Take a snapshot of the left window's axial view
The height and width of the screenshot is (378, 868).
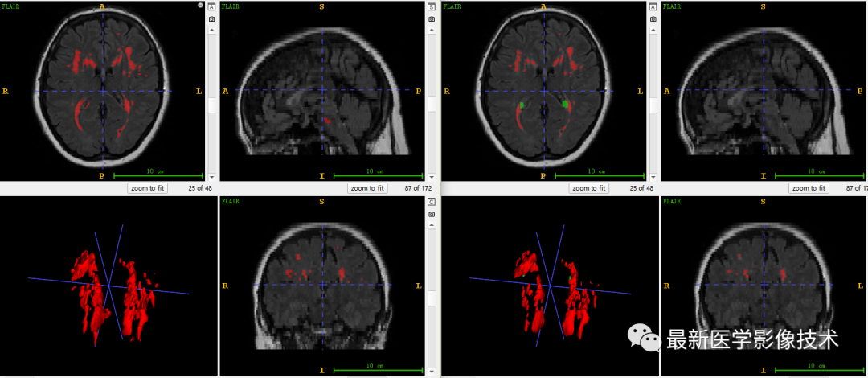211,19
